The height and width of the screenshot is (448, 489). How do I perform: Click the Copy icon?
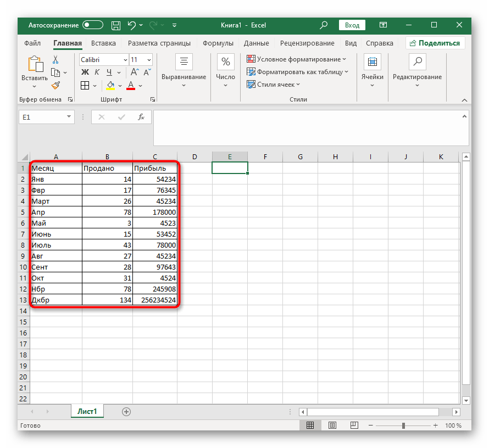[55, 72]
